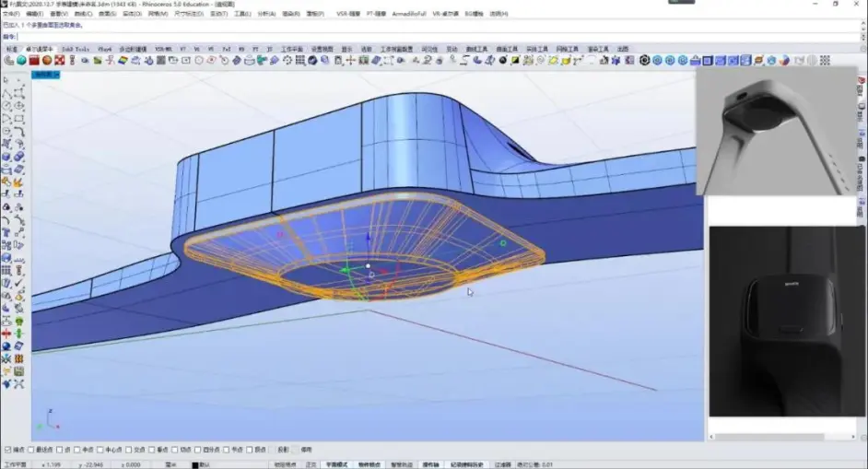This screenshot has width=868, height=469.
Task: Enable the 中心点 center osnap checkbox
Action: click(x=100, y=450)
